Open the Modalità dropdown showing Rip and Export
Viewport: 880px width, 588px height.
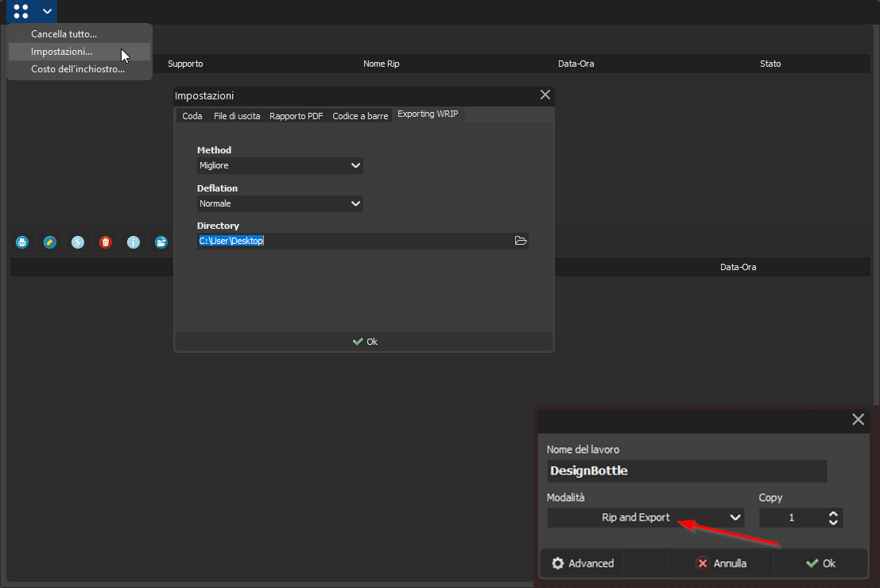coord(645,517)
